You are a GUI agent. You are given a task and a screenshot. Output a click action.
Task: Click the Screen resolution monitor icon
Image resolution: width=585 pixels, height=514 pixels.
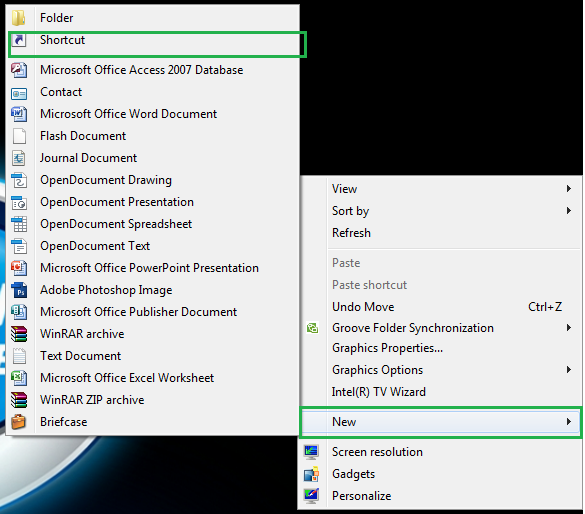(x=311, y=452)
